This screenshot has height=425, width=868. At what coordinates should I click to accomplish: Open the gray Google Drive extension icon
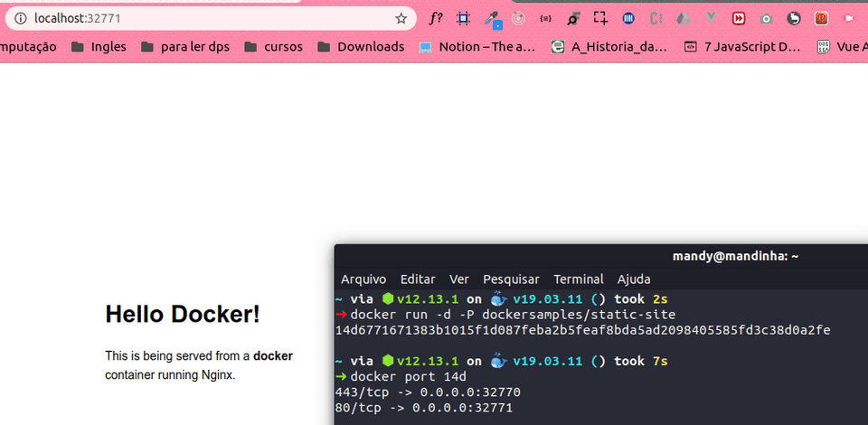[x=684, y=19]
